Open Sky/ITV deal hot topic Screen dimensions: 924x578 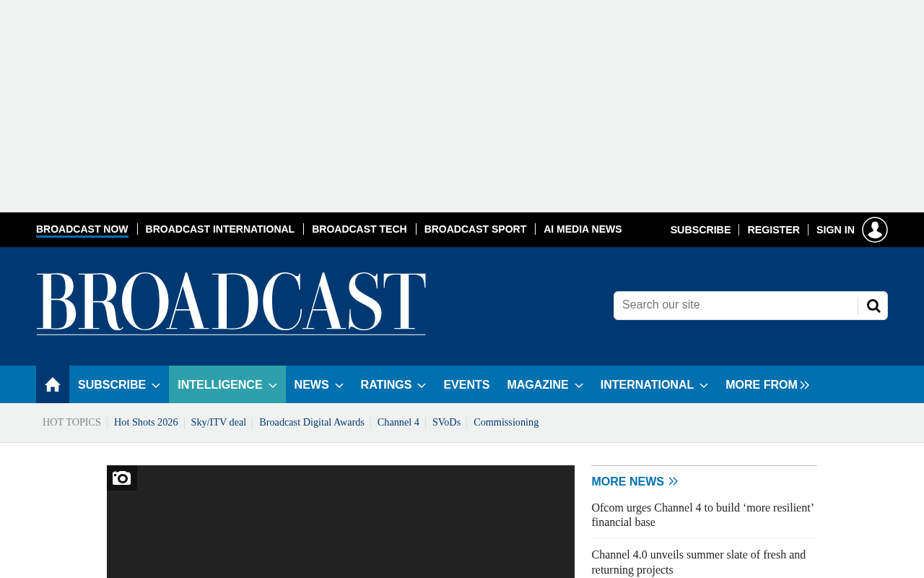point(219,423)
